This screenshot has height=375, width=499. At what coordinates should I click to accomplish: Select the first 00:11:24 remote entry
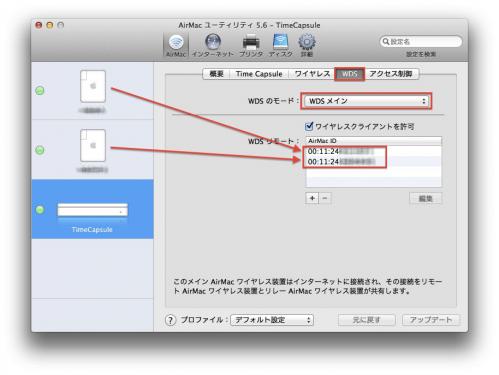click(x=374, y=151)
